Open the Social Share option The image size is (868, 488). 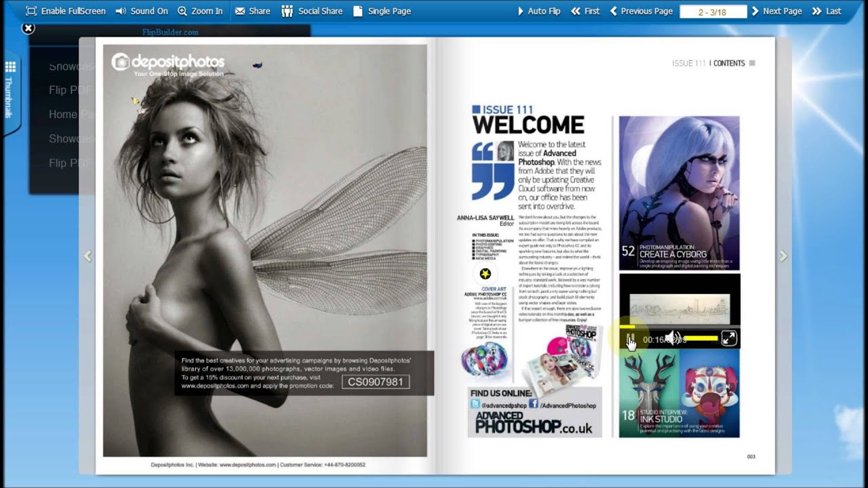[x=312, y=11]
